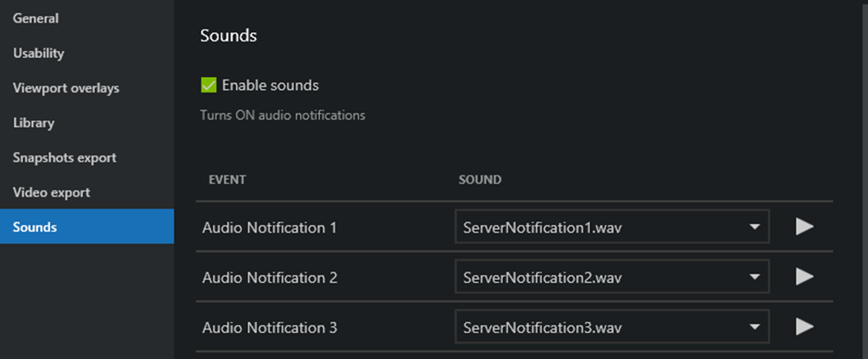Click the SOUND column header
868x359 pixels.
480,180
